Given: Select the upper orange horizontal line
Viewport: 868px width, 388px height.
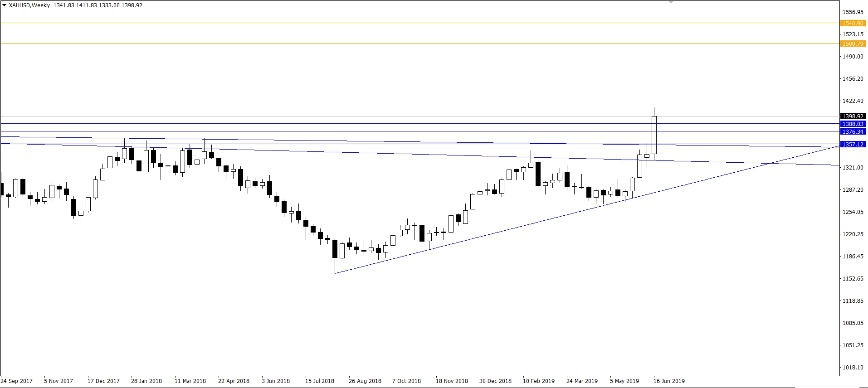Looking at the screenshot, I should (x=408, y=23).
